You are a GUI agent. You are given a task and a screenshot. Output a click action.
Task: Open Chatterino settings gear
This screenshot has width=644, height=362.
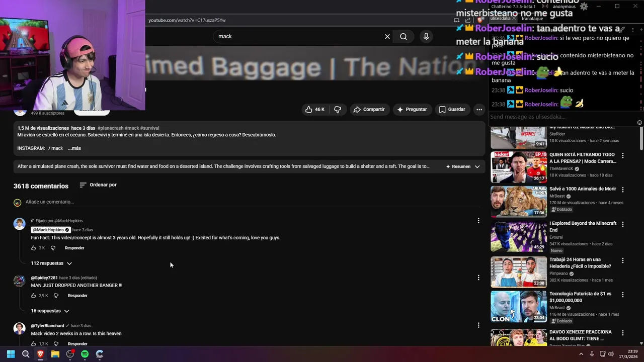584,7
